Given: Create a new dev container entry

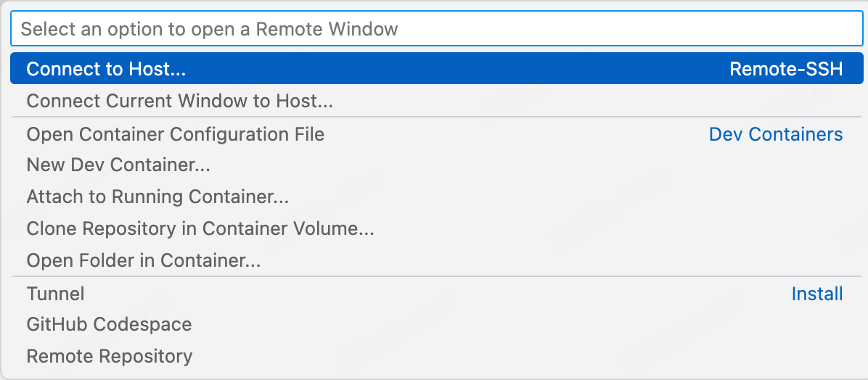Looking at the screenshot, I should tap(118, 165).
